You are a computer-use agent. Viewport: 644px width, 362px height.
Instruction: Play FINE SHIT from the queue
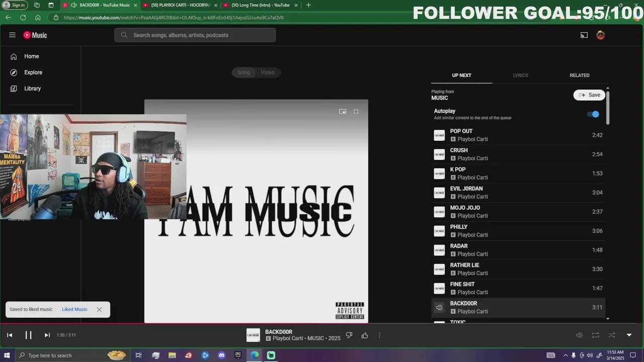(x=518, y=288)
